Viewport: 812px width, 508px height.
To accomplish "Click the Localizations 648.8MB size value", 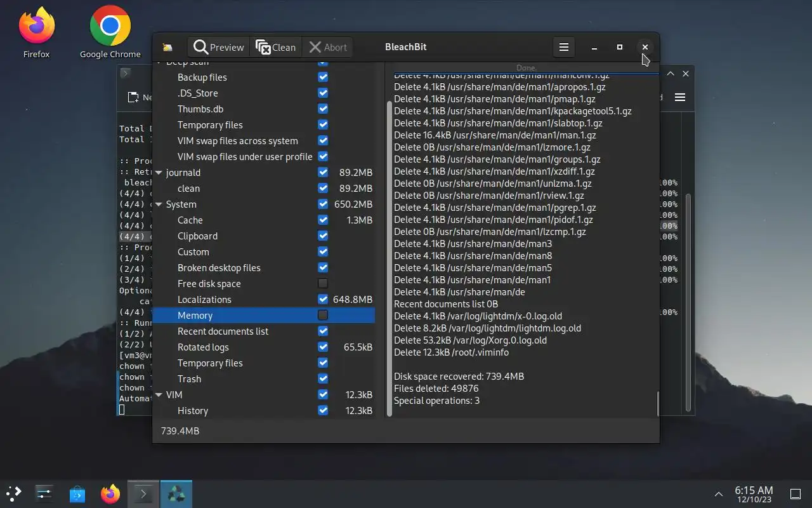I will (353, 299).
